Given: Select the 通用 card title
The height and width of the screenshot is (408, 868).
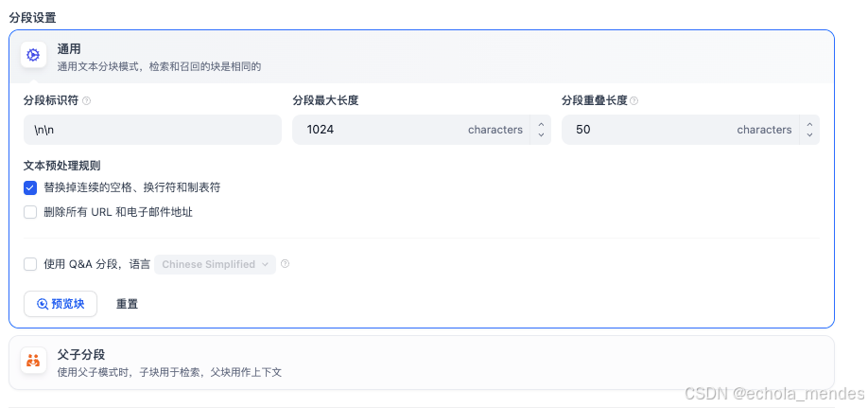Looking at the screenshot, I should (69, 49).
